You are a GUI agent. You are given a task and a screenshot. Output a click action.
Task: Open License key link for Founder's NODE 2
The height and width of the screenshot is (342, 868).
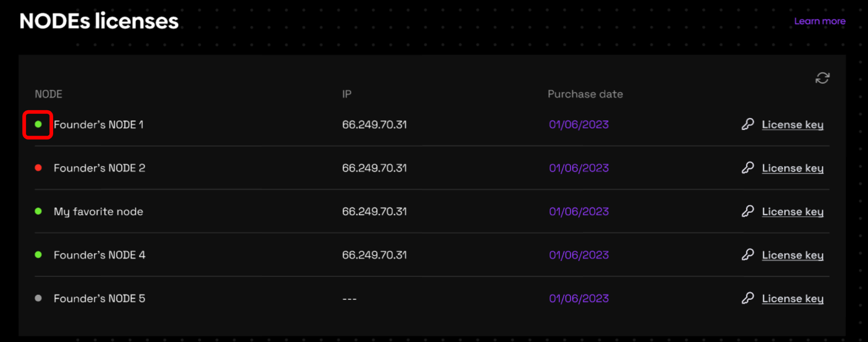point(792,168)
